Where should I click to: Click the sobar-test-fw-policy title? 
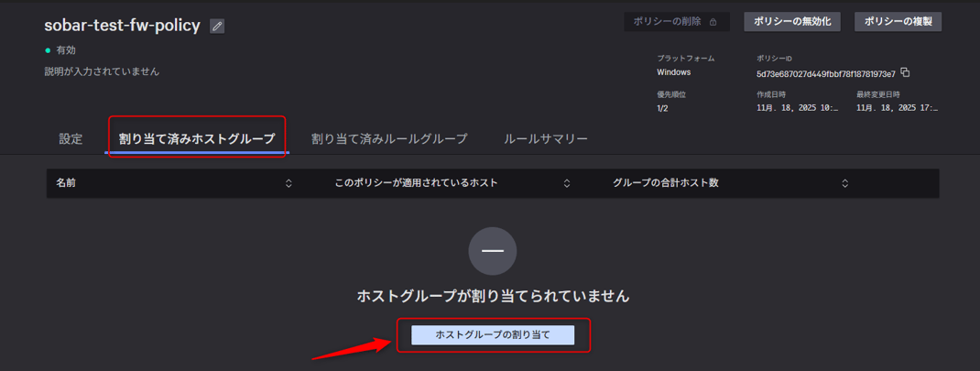[123, 26]
